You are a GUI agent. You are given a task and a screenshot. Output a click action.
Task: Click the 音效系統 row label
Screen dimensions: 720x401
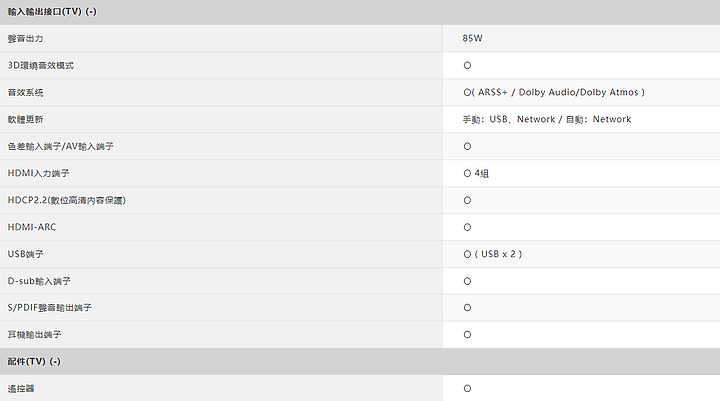pos(25,92)
